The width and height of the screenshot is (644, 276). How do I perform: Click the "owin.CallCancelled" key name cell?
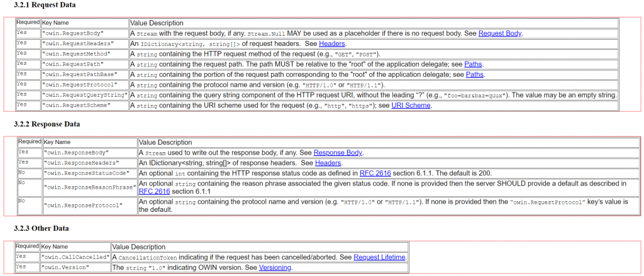point(75,257)
